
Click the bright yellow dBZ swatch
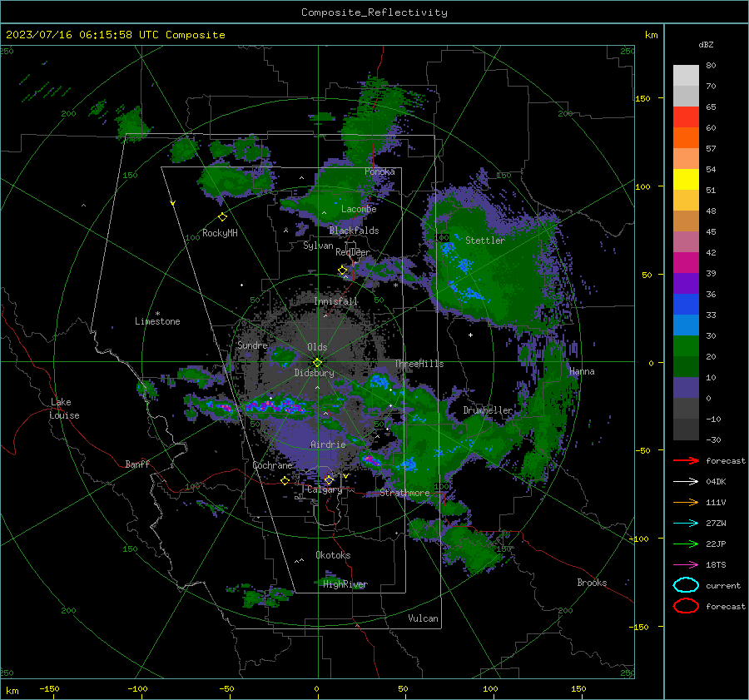[x=686, y=180]
